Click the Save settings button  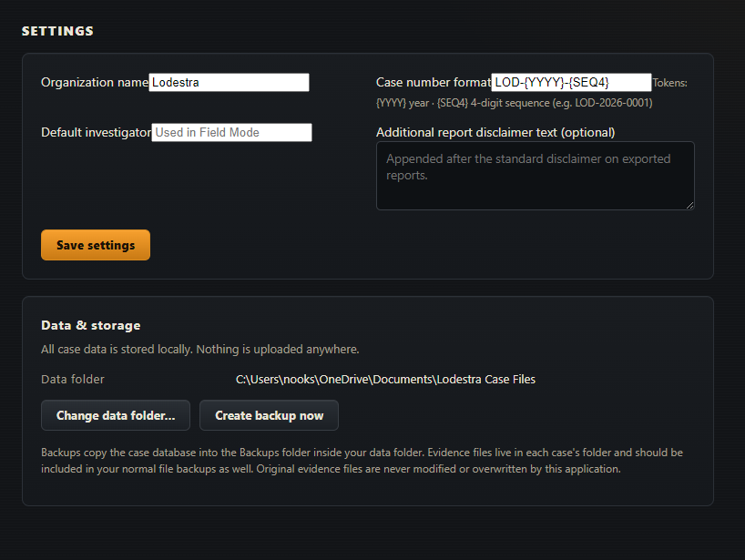(x=96, y=245)
